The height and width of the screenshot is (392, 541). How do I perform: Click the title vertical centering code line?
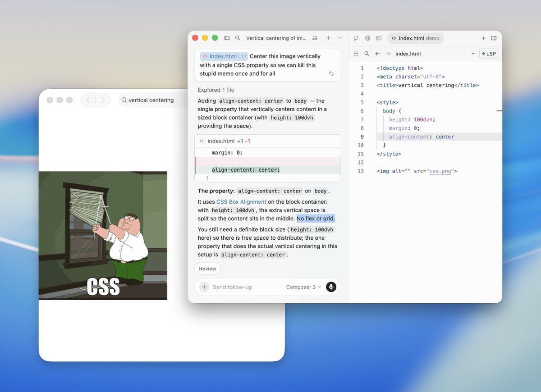pos(428,85)
